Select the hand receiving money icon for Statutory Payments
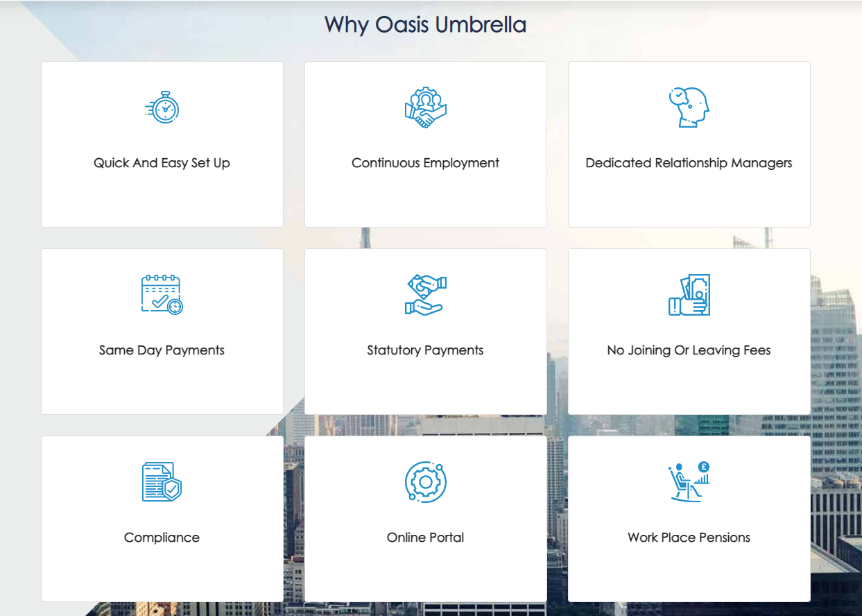This screenshot has height=616, width=862. pos(425,293)
